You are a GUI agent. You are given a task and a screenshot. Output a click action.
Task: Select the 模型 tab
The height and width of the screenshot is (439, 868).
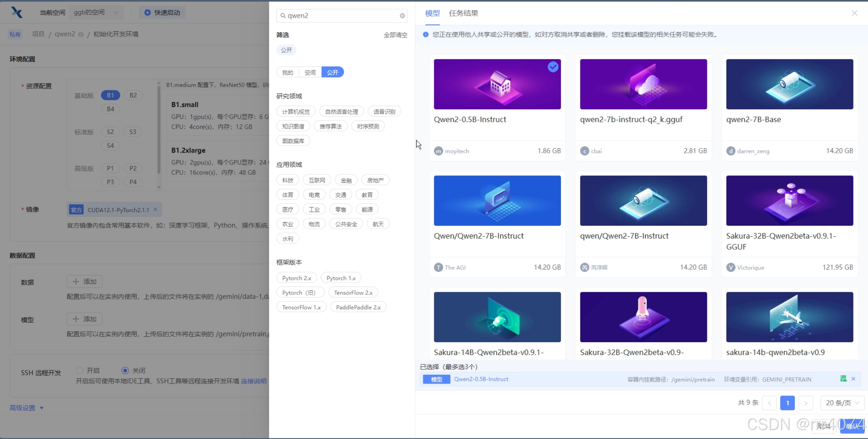[x=432, y=14]
